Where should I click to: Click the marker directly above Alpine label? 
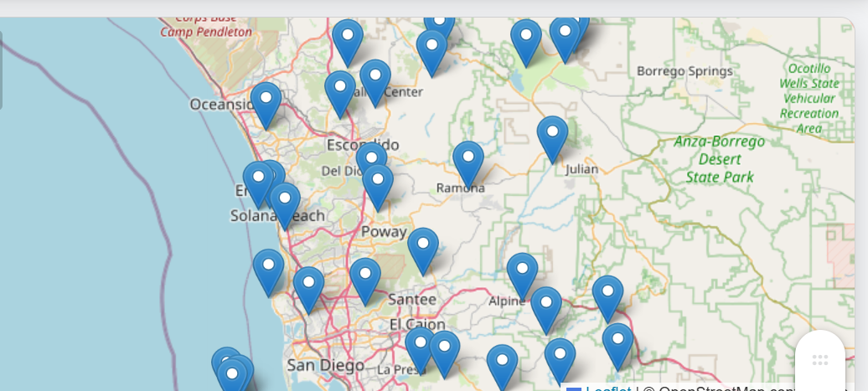522,276
